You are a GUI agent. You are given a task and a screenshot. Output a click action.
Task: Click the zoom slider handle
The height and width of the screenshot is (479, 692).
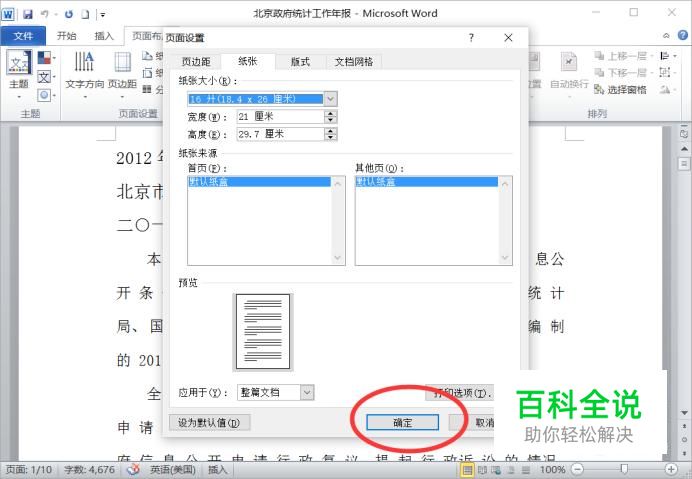624,468
